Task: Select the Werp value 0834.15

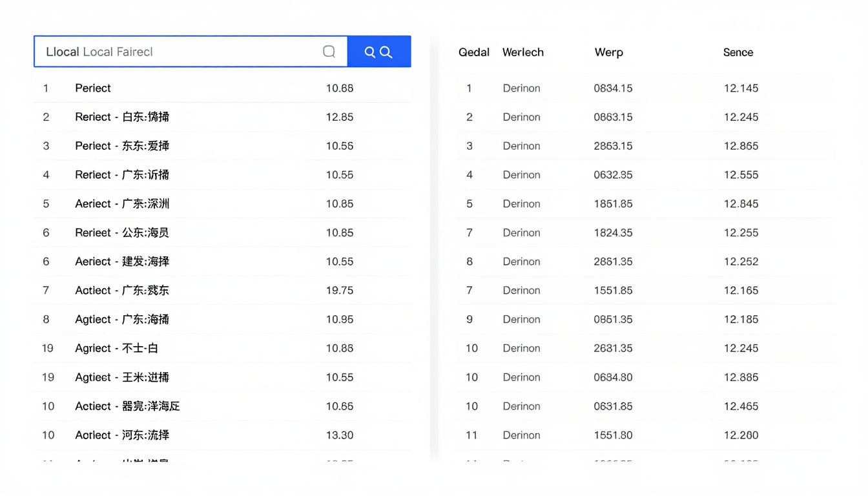Action: coord(614,88)
